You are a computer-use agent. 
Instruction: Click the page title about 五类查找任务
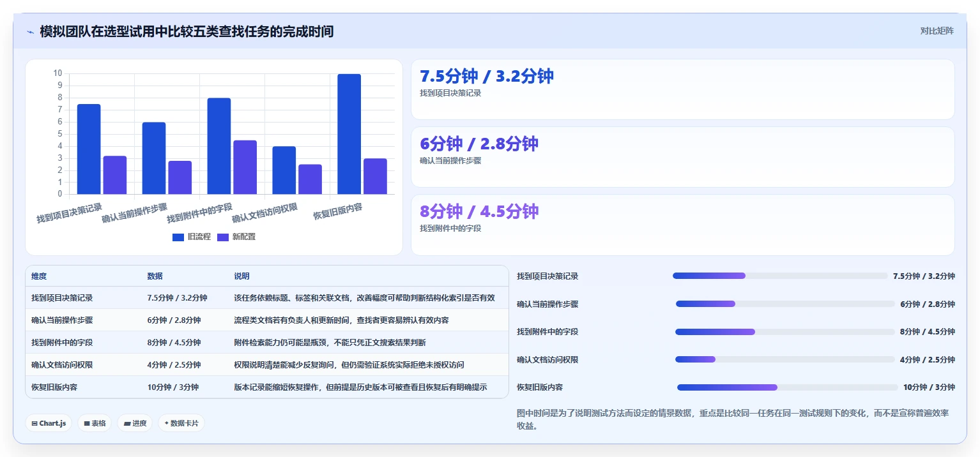click(x=187, y=31)
